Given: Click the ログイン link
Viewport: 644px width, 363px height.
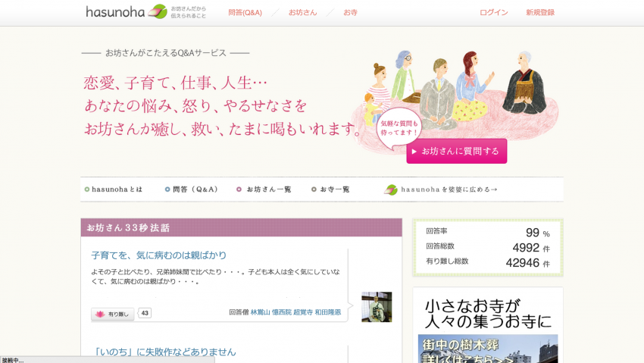Looking at the screenshot, I should coord(494,12).
